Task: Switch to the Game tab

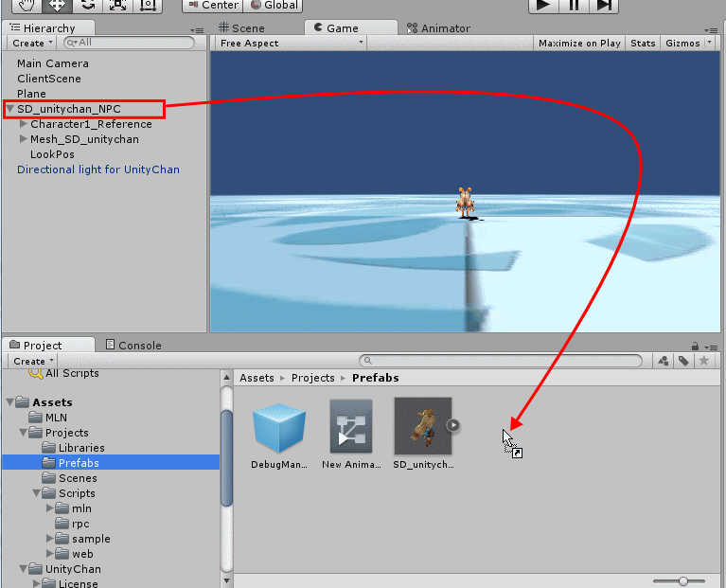Action: click(x=350, y=27)
